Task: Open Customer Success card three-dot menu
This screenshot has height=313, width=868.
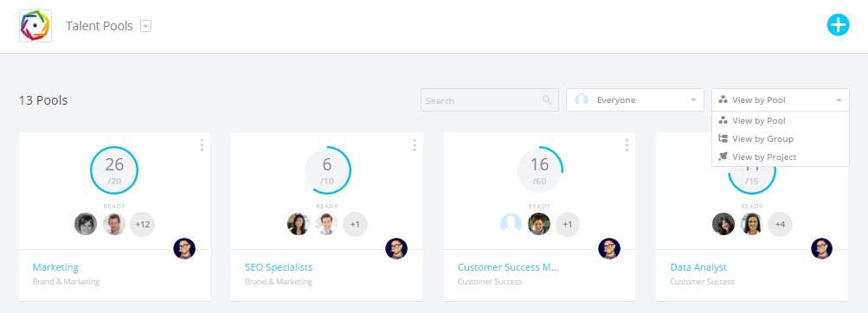Action: click(627, 145)
